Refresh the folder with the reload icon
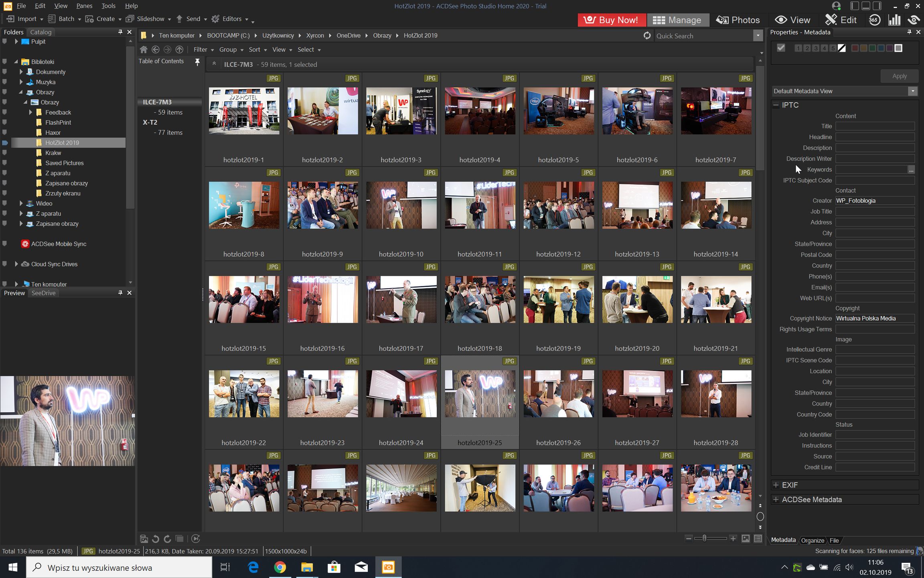The image size is (924, 578). click(647, 36)
